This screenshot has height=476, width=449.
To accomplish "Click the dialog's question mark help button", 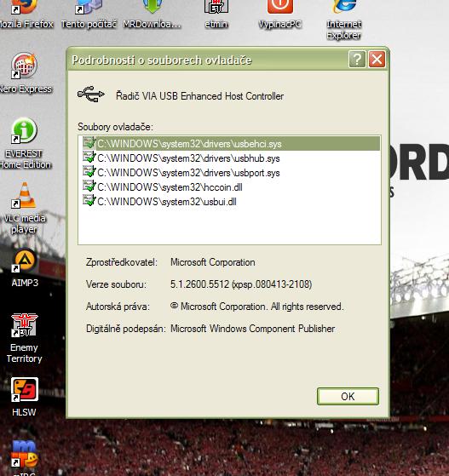I will (357, 60).
